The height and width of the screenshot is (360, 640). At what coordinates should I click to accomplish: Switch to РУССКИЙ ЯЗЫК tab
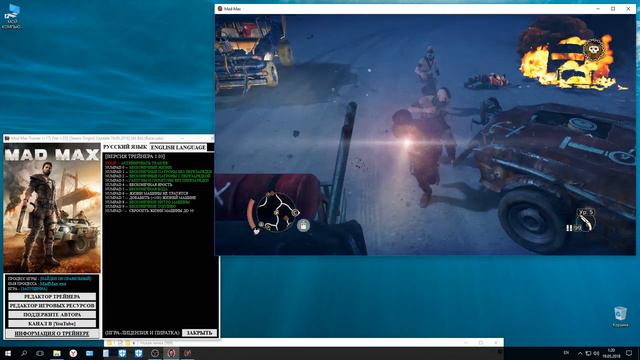(125, 147)
